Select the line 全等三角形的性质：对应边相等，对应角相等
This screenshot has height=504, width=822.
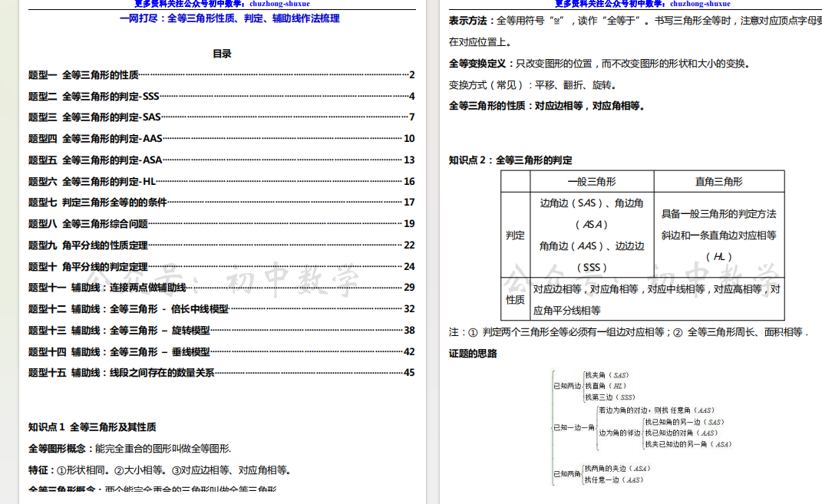546,106
